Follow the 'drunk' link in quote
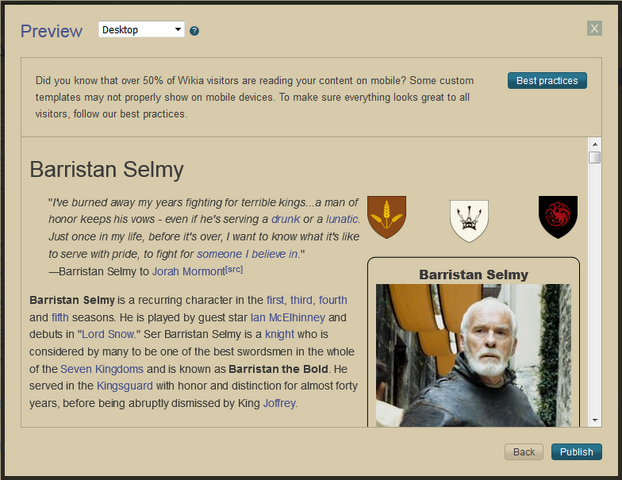The width and height of the screenshot is (622, 480). tap(286, 219)
